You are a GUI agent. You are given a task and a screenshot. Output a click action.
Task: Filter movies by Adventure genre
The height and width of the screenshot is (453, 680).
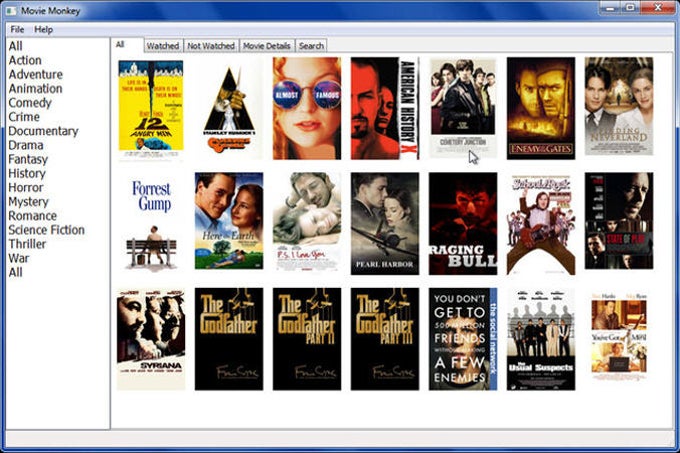36,75
